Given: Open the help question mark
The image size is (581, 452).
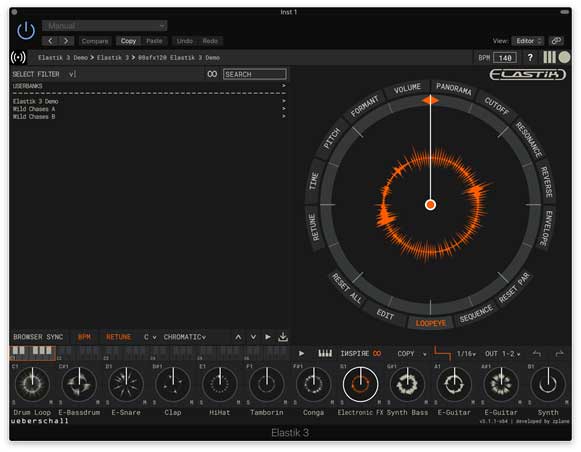Looking at the screenshot, I should (x=530, y=57).
